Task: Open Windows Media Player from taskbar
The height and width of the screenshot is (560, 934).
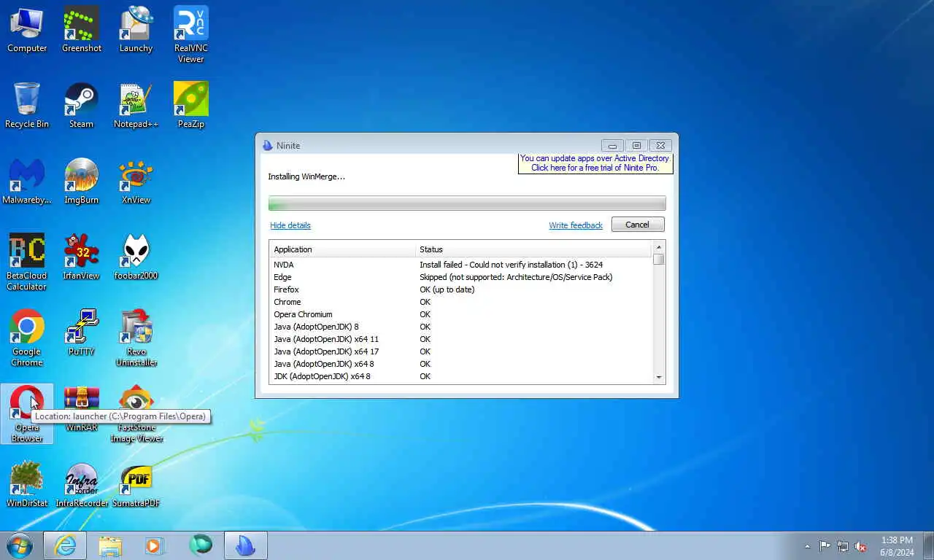Action: [154, 545]
